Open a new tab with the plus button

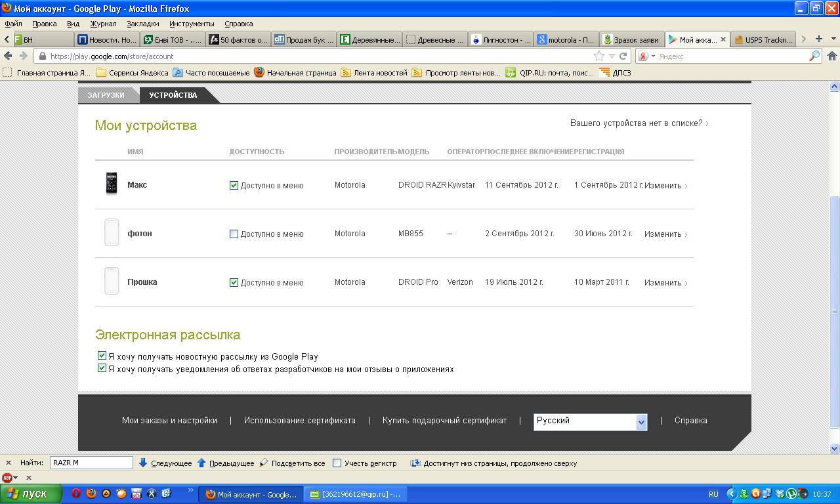pyautogui.click(x=818, y=39)
